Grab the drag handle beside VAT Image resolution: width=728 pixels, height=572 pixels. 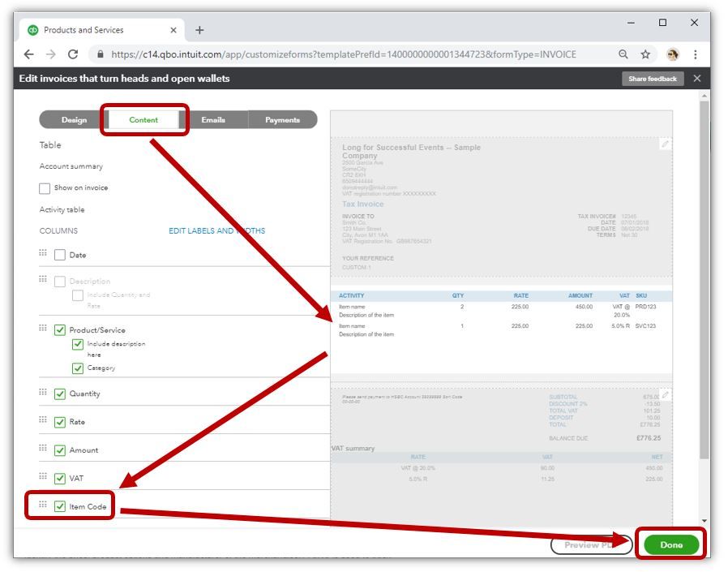point(43,476)
